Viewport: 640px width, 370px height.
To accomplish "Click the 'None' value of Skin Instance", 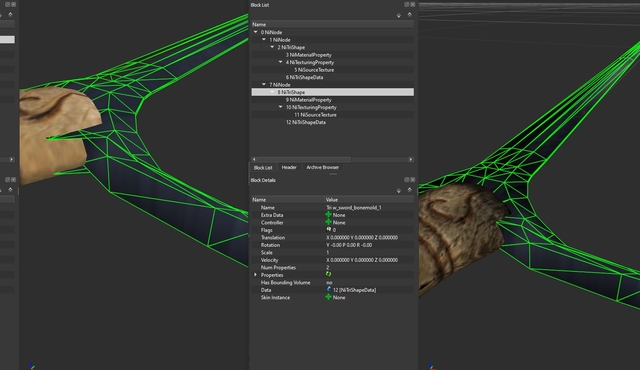I will [x=339, y=297].
